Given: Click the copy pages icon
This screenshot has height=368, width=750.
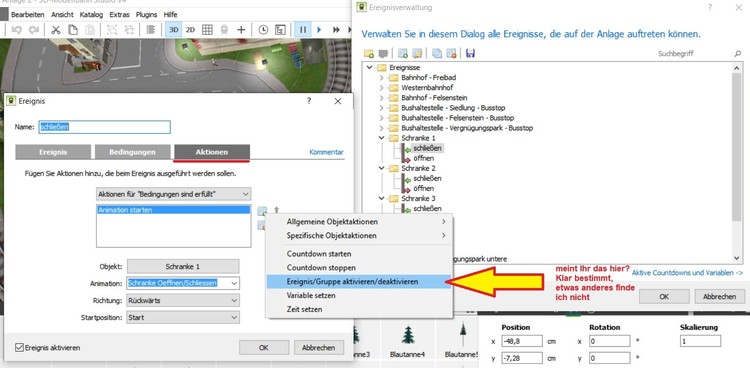Looking at the screenshot, I should pyautogui.click(x=73, y=30).
